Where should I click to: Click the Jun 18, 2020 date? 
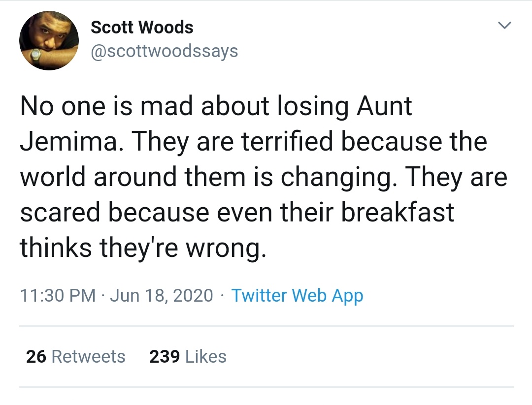pyautogui.click(x=162, y=295)
